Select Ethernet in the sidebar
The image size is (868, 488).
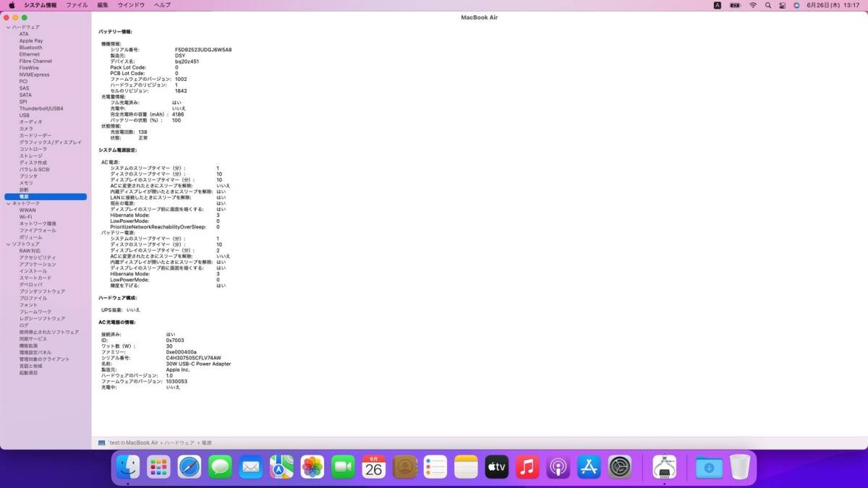coord(30,54)
